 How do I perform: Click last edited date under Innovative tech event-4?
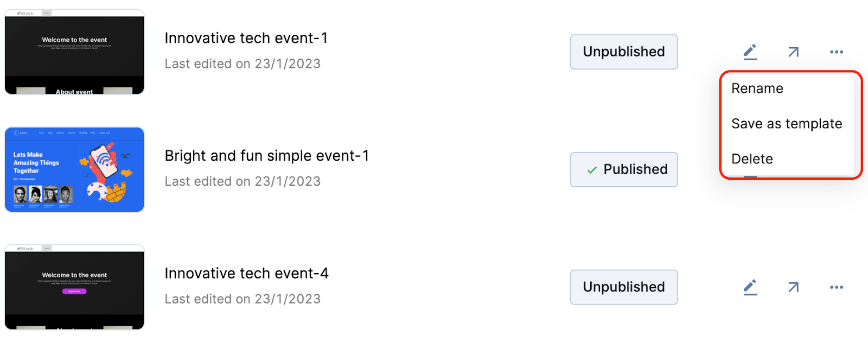[x=242, y=299]
